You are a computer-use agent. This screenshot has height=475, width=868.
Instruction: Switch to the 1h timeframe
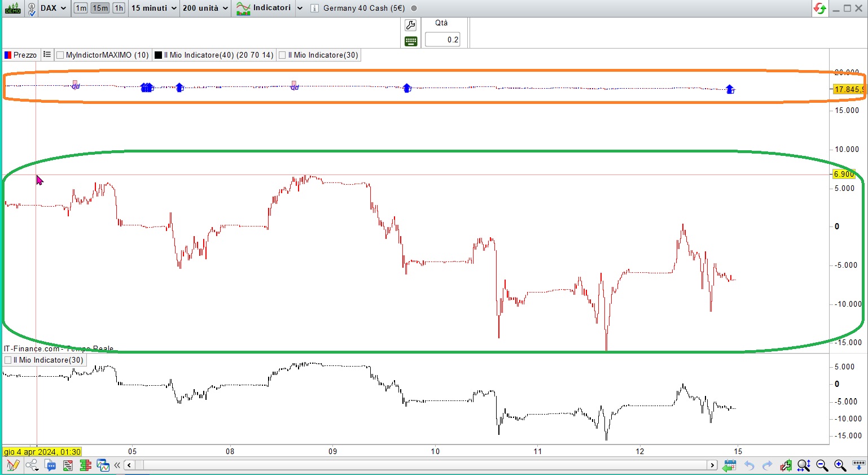119,8
